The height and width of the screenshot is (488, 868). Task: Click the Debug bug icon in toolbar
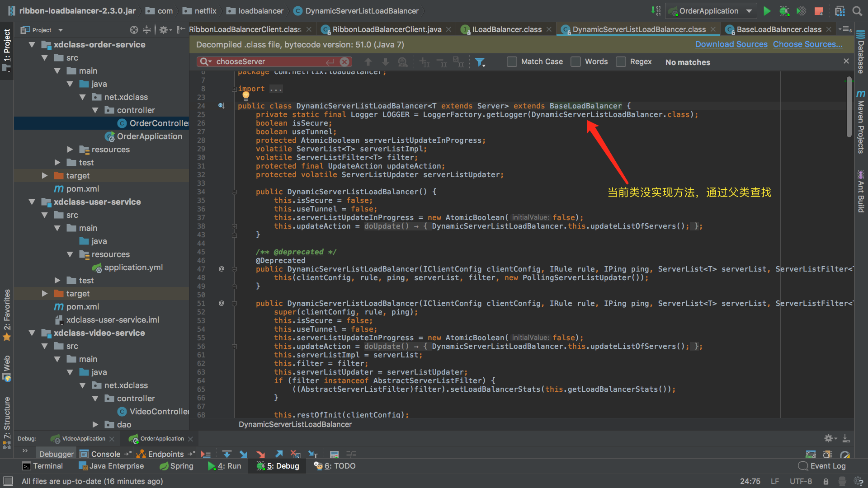[784, 11]
